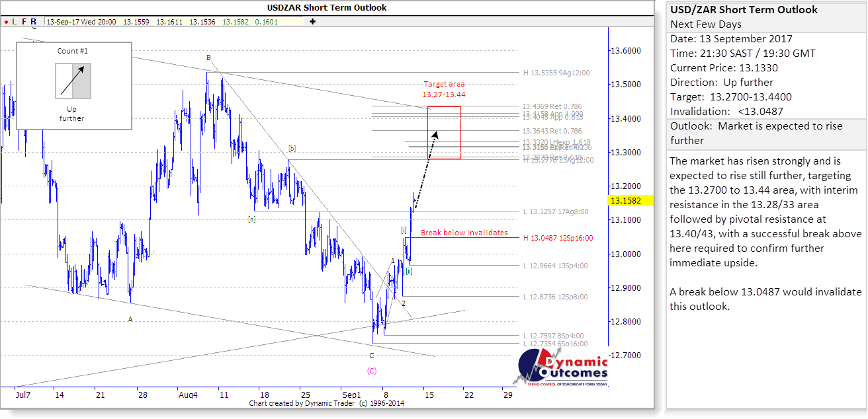The image size is (868, 419).
Task: Click the L 12.7354 6Sp16:00 level label
Action: coord(555,344)
